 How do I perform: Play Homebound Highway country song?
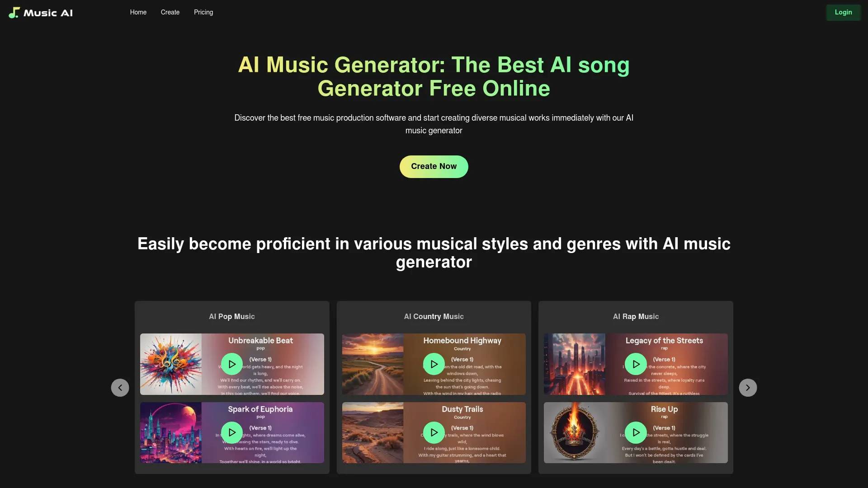coord(433,363)
